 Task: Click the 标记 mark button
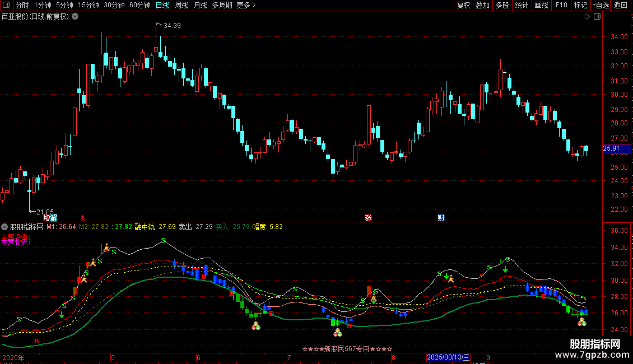pos(580,5)
